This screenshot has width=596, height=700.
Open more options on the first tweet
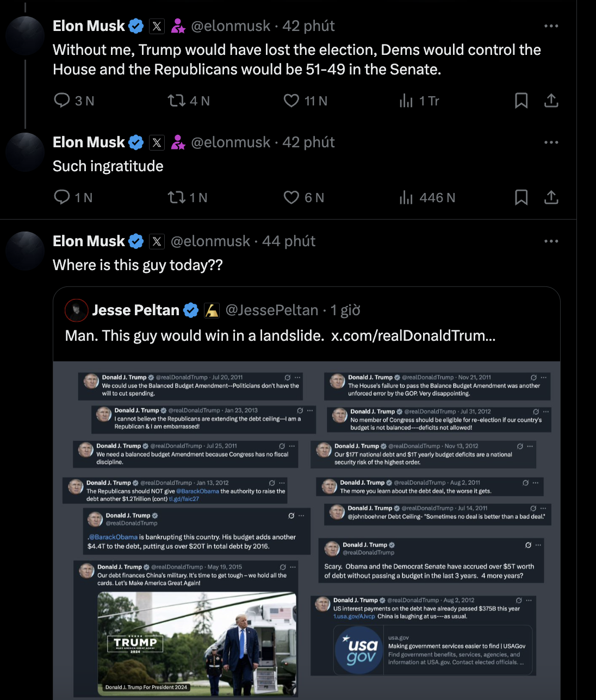tap(551, 26)
